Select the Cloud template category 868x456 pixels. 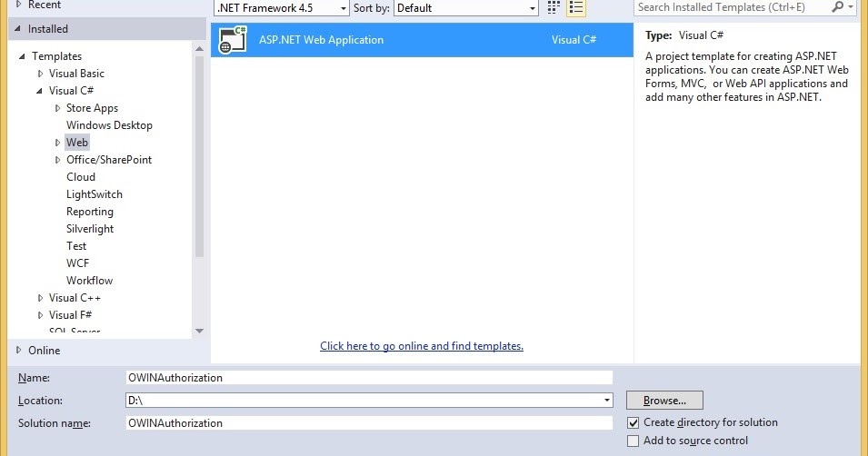coord(81,177)
